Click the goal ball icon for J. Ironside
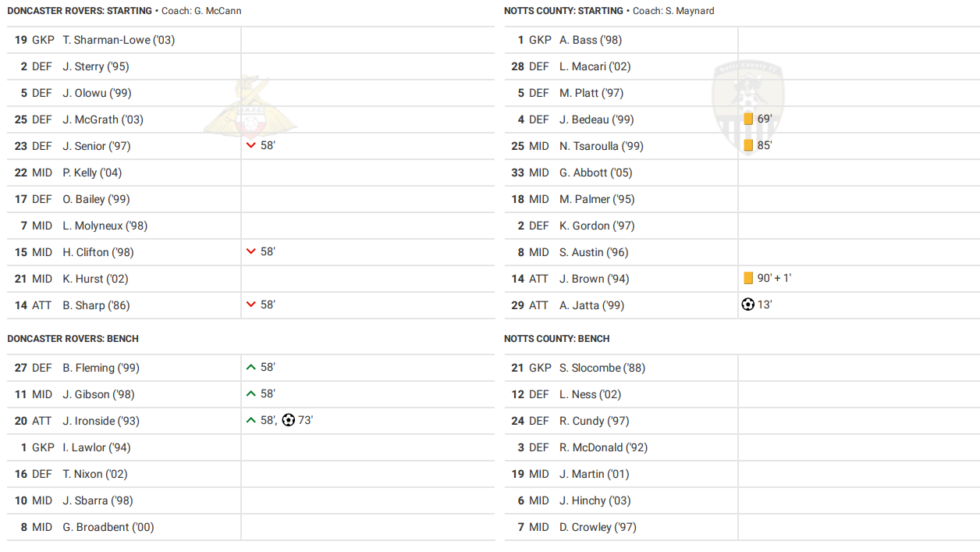 pyautogui.click(x=289, y=421)
